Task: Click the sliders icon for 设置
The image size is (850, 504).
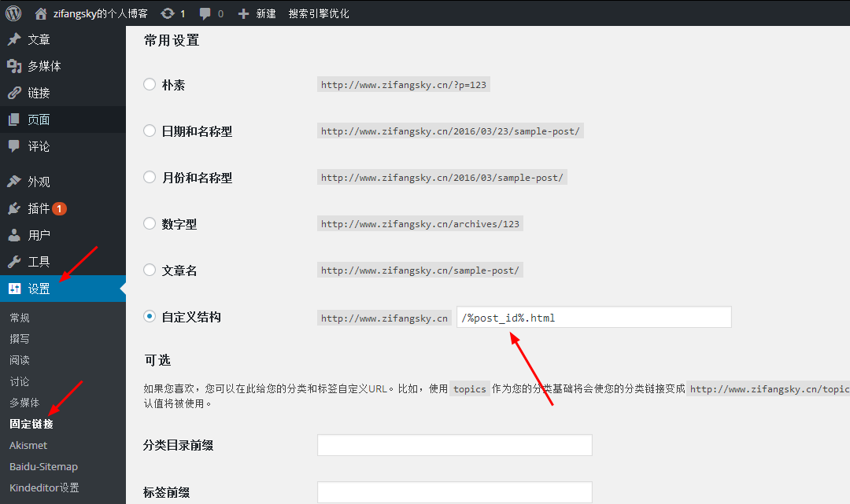Action: (x=15, y=289)
